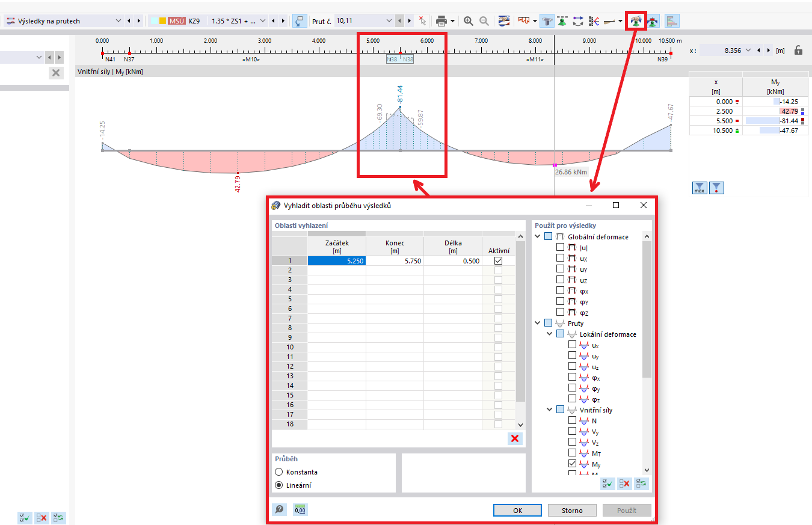Check all results in dialog tree
This screenshot has height=525, width=812.
click(x=607, y=484)
